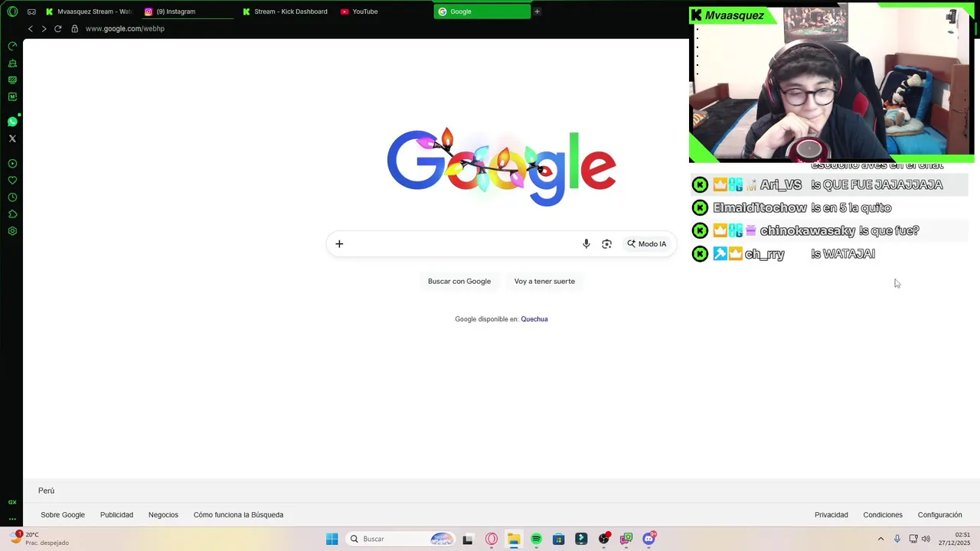980x551 pixels.
Task: Click inside the Google search field
Action: click(462, 244)
